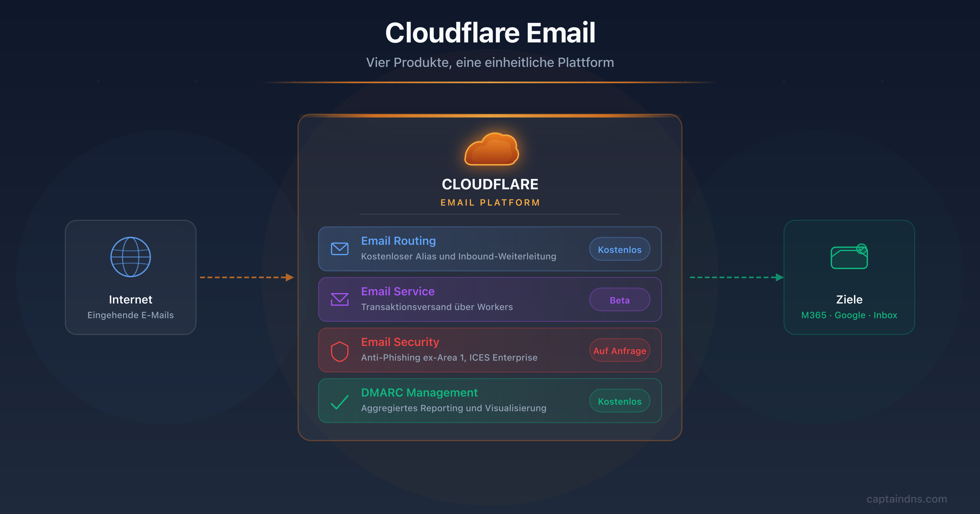Collapse the DMARC Management product row
The width and height of the screenshot is (980, 514).
[490, 400]
